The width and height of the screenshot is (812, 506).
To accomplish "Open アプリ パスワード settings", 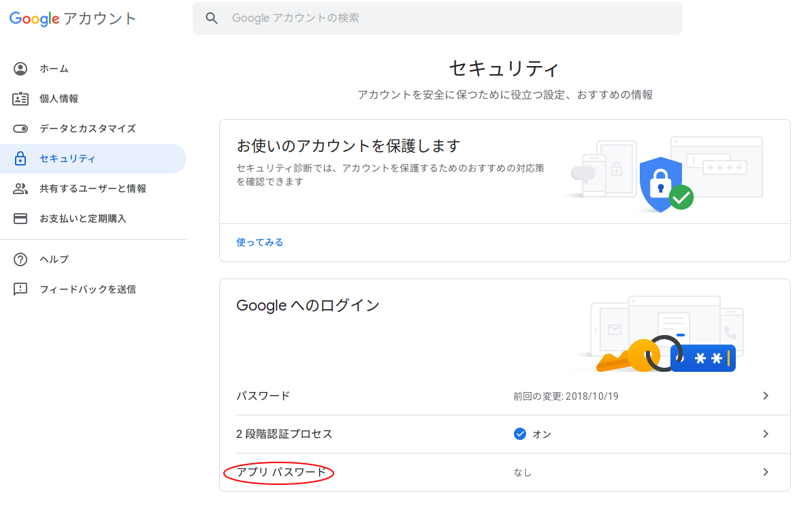I will [x=505, y=473].
